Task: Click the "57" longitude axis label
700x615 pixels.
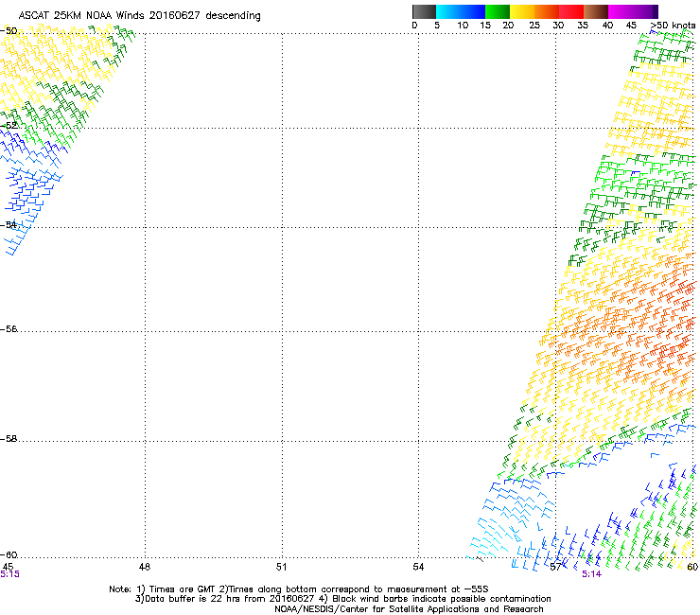Action: coord(555,567)
